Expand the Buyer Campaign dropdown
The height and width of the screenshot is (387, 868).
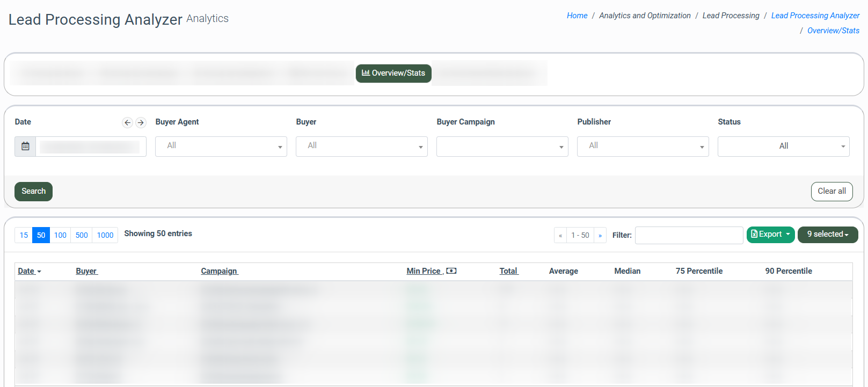coord(502,147)
